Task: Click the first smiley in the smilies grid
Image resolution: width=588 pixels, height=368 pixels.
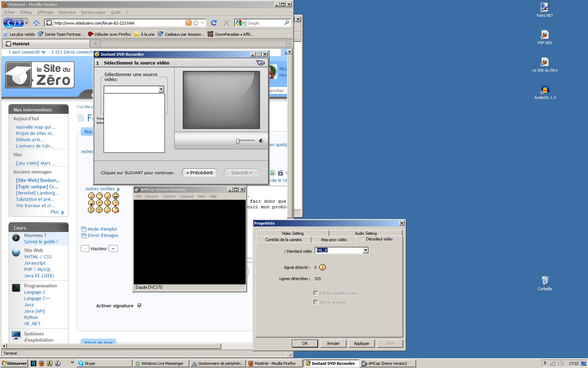Action: pyautogui.click(x=91, y=196)
